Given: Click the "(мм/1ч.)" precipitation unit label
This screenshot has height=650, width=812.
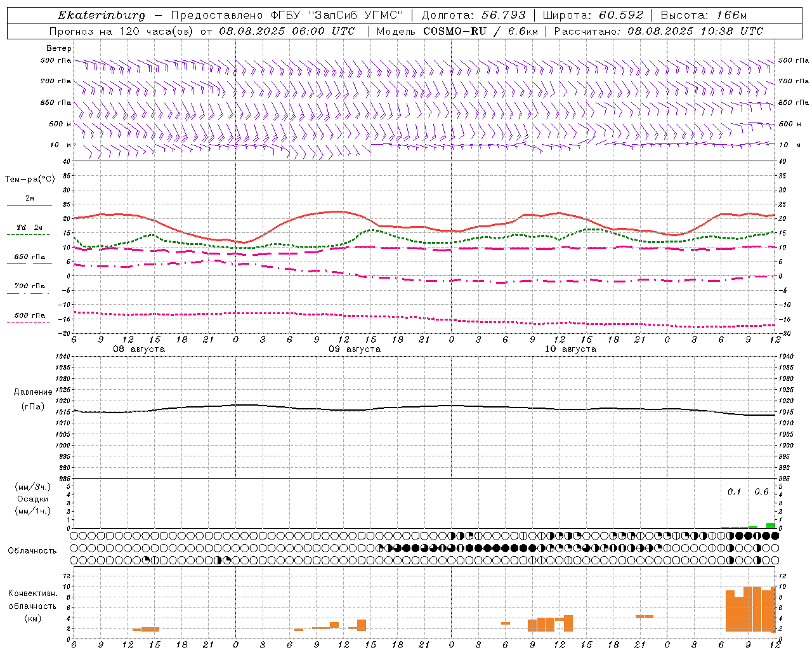Looking at the screenshot, I should coord(33,511).
